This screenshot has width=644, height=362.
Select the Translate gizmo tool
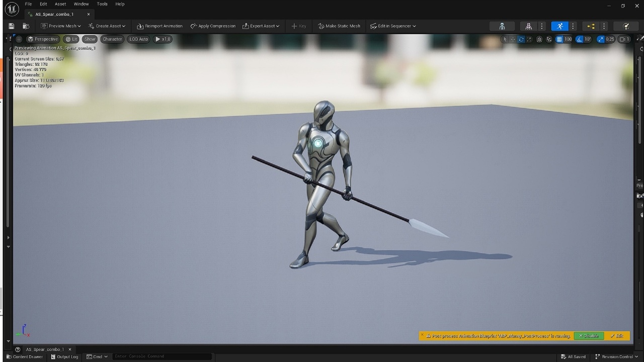pos(513,39)
